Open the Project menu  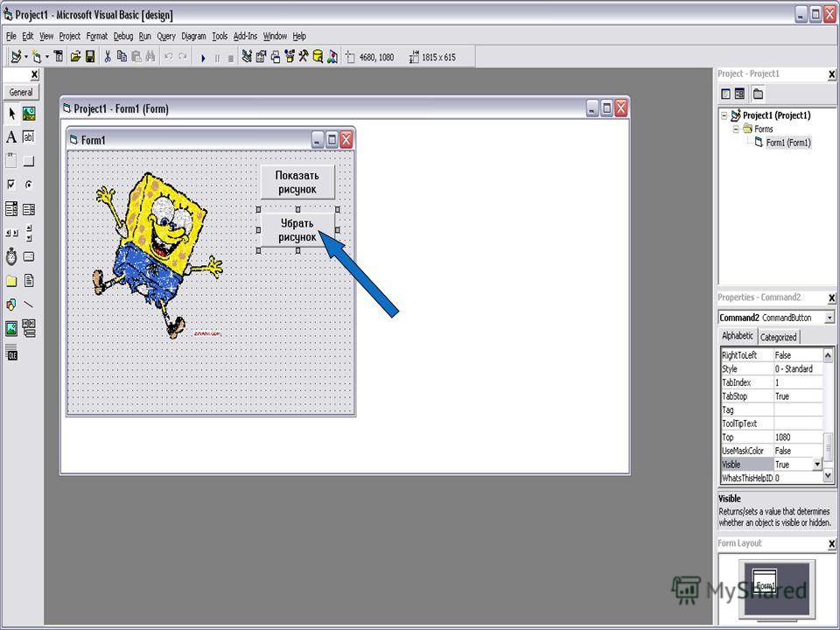(70, 37)
